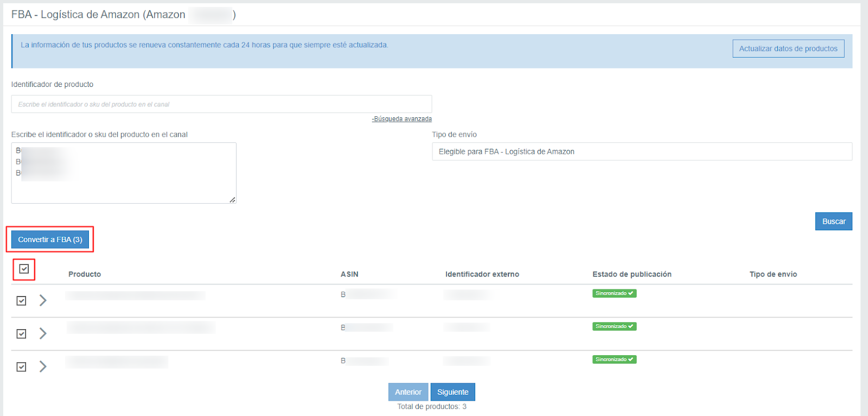
Task: Click the Buscar button
Action: 834,221
